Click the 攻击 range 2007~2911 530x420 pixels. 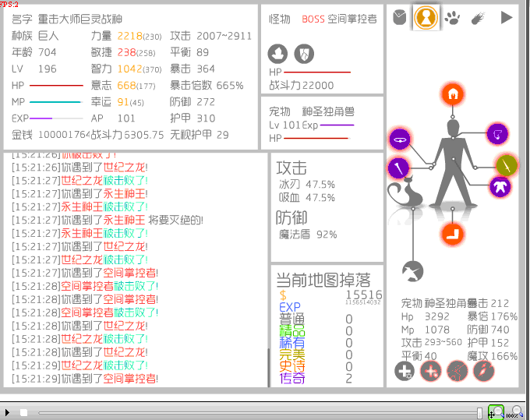pos(224,36)
